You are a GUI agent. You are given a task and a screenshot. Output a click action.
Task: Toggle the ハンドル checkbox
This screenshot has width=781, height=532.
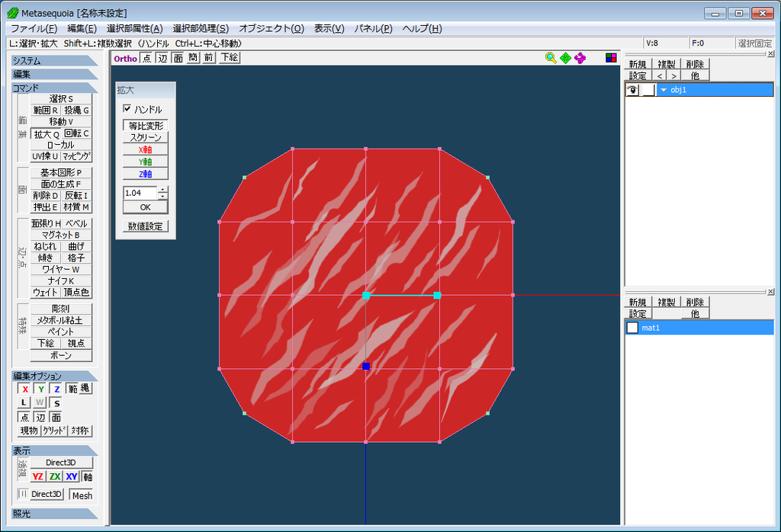pyautogui.click(x=127, y=108)
